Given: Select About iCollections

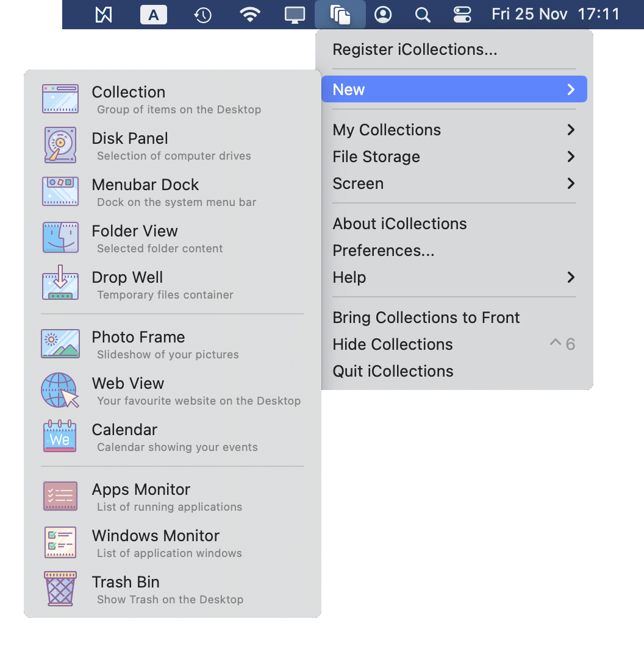Looking at the screenshot, I should (x=454, y=224).
